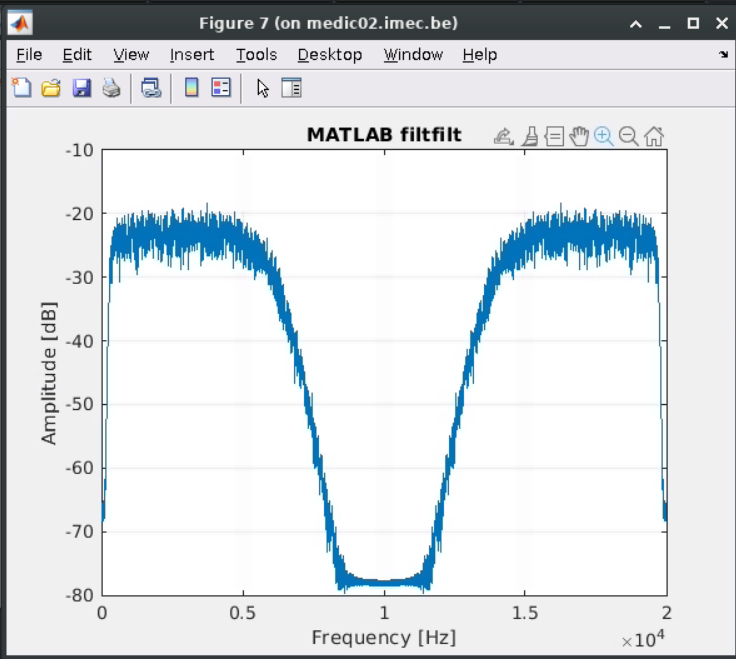Click the New Figure toolbar icon
Viewport: 736px width, 659px height.
21,88
